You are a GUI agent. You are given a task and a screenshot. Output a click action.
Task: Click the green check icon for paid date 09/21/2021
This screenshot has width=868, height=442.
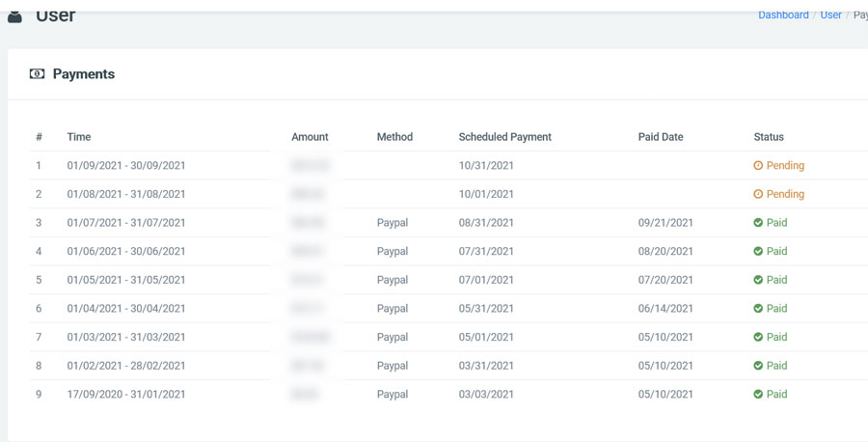click(758, 223)
